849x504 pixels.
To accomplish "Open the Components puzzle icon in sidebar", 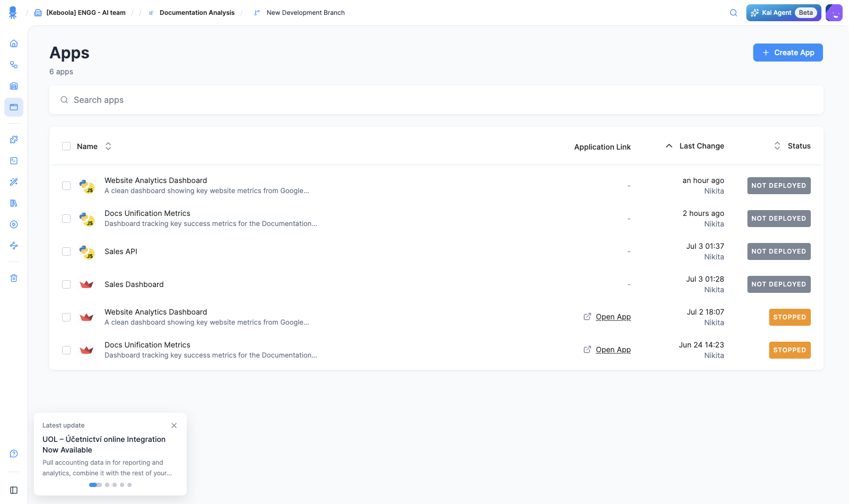I will click(x=14, y=140).
